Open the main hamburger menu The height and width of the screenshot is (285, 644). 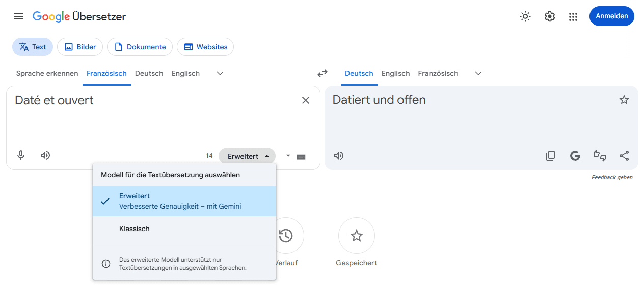(18, 16)
